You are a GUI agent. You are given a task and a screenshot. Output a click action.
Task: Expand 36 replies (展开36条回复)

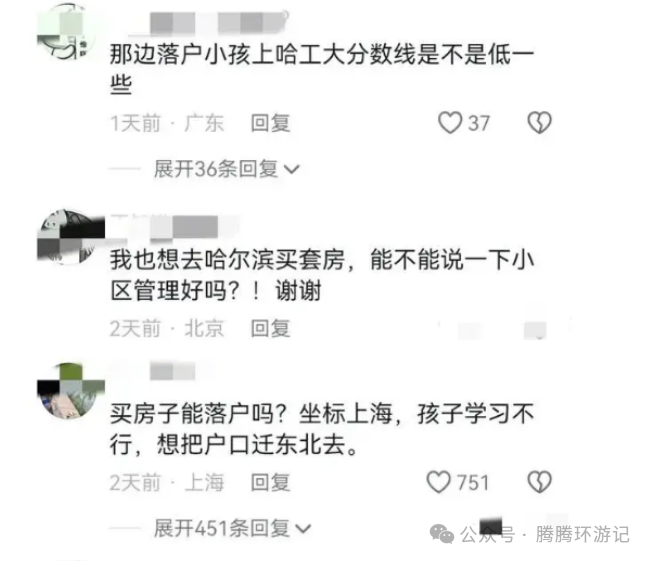tap(226, 169)
